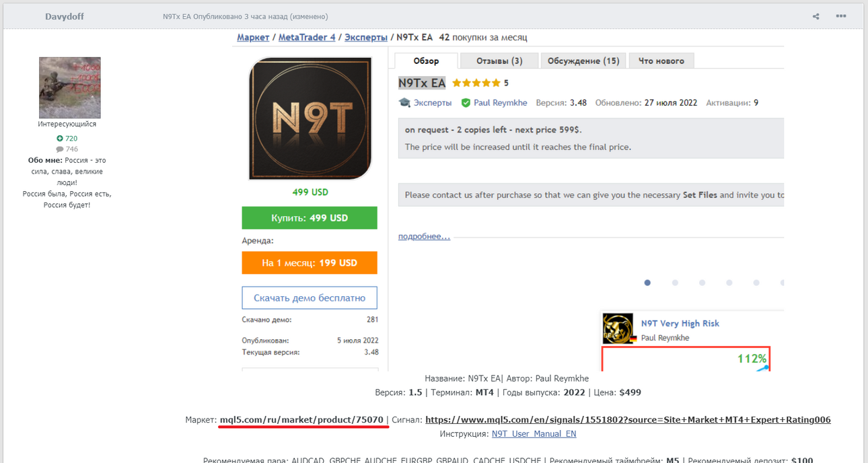
Task: Select the second carousel dot
Action: [675, 283]
